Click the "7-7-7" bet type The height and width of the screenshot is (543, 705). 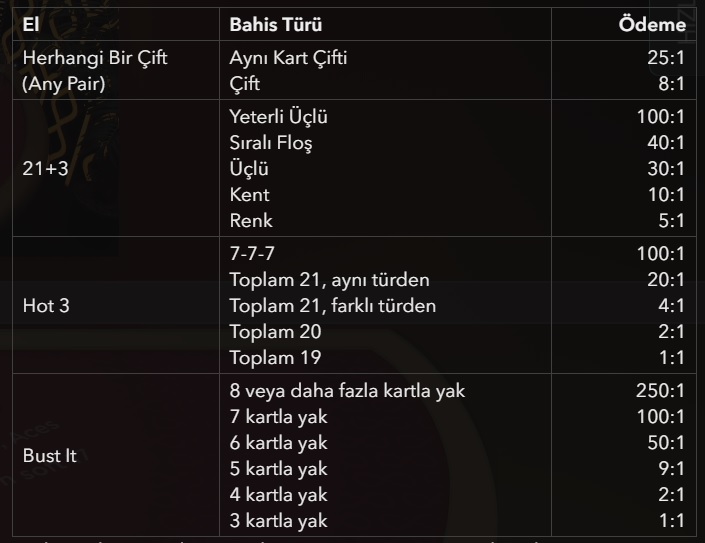point(252,254)
